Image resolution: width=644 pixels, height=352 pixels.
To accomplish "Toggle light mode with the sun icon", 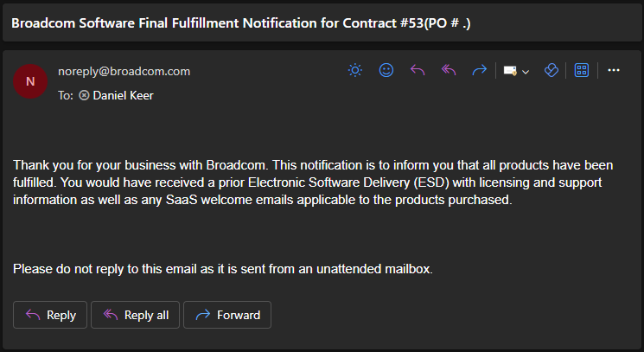I will [x=355, y=70].
